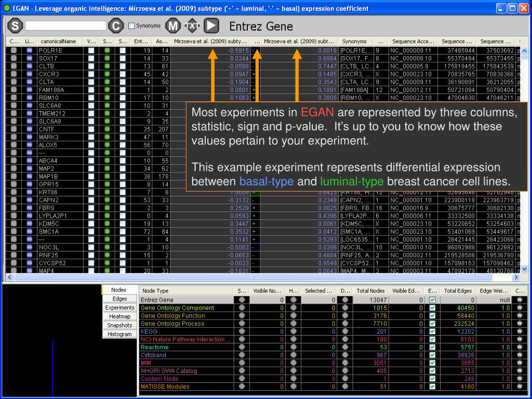This screenshot has height=399, width=532.
Task: Sort by the Total Nodes column header
Action: (x=370, y=291)
